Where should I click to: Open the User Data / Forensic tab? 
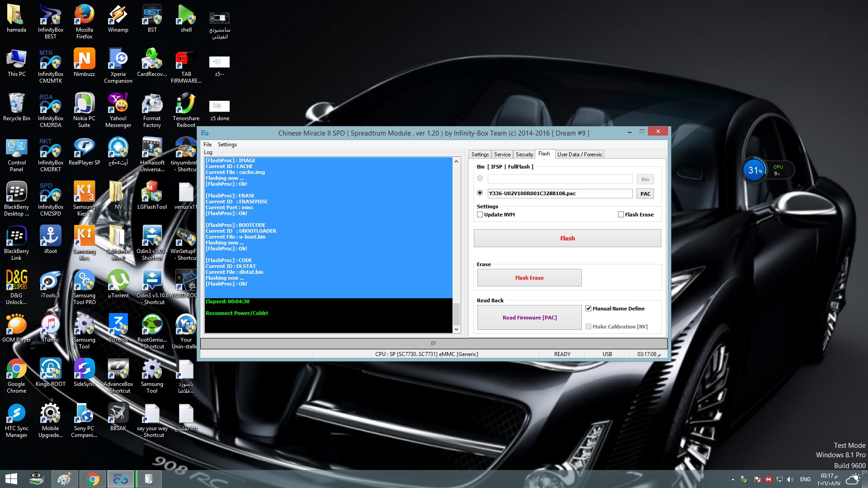pyautogui.click(x=580, y=155)
